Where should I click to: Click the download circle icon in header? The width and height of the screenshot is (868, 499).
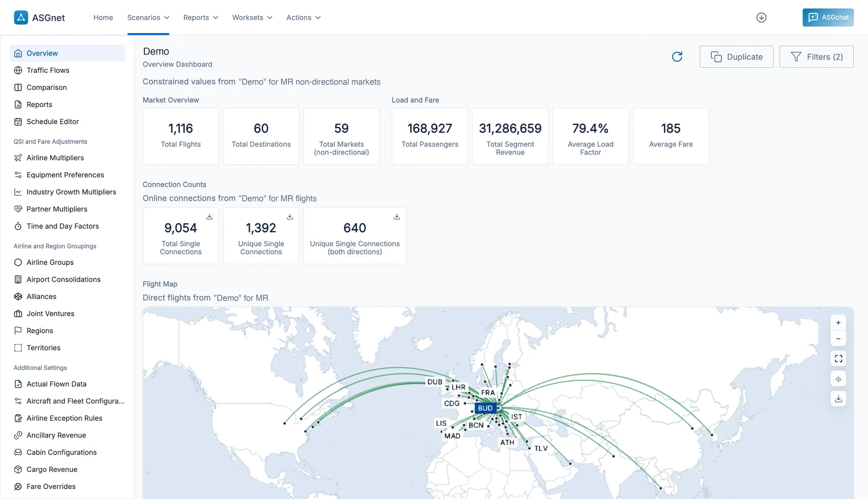(761, 17)
